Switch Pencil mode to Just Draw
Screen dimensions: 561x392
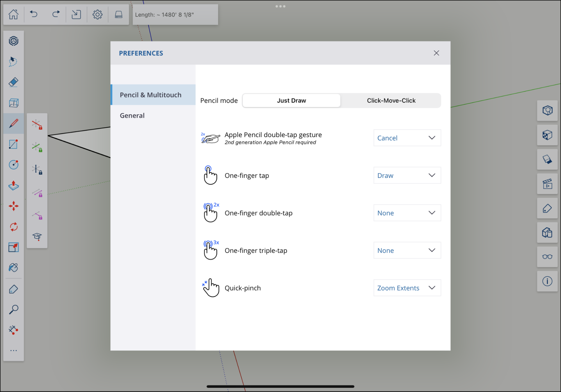(291, 100)
